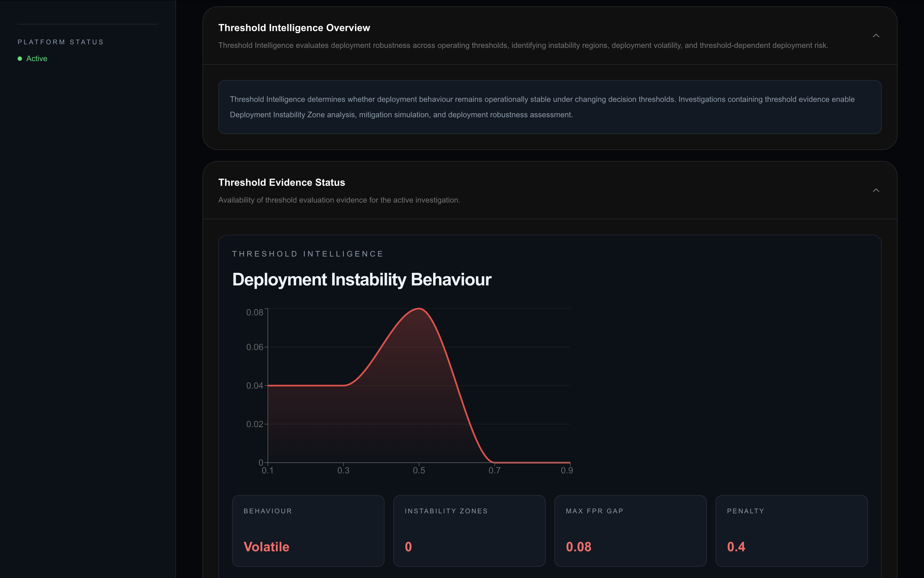This screenshot has height=578, width=924.
Task: Click the 0.1 x-axis tick label
Action: click(268, 471)
